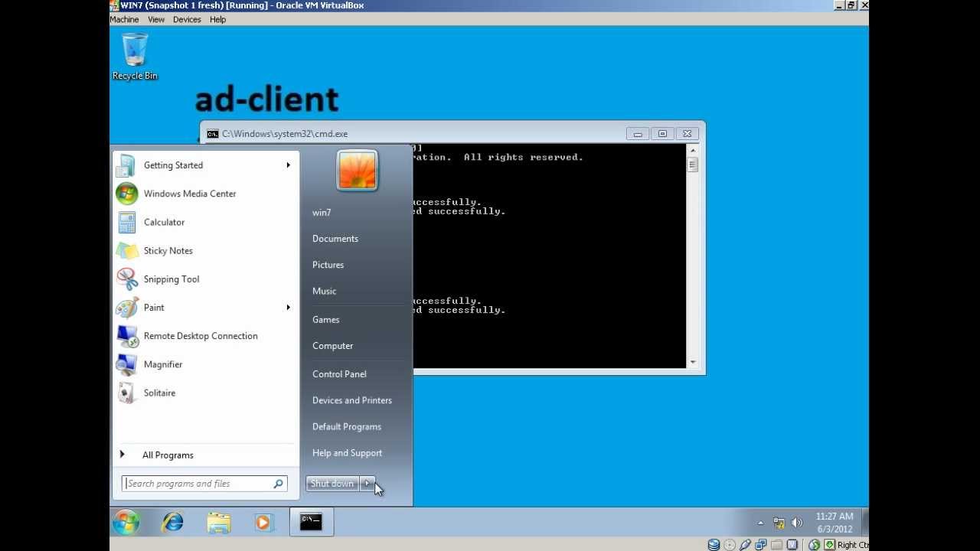Image resolution: width=980 pixels, height=551 pixels.
Task: Click the VirtualBox mouse integration icon
Action: (815, 545)
